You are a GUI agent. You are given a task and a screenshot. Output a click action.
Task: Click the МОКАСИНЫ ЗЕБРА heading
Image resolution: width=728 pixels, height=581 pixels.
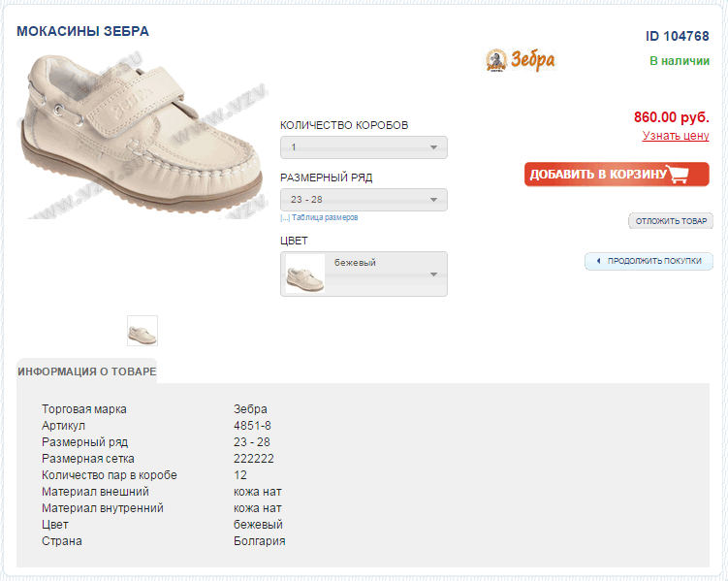pos(82,31)
